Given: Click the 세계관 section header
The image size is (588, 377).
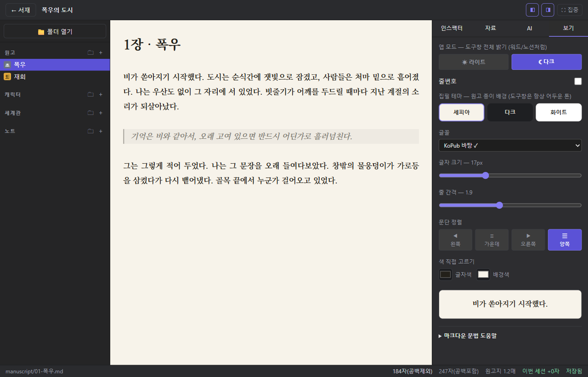Looking at the screenshot, I should 12,113.
